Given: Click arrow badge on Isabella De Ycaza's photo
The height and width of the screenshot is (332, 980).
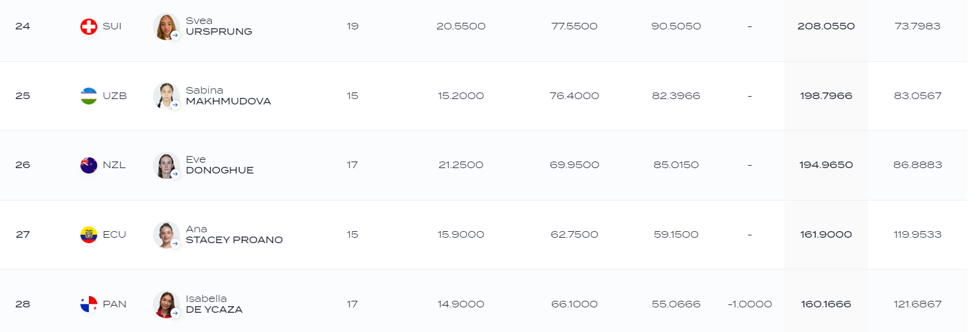Looking at the screenshot, I should pyautogui.click(x=175, y=313).
